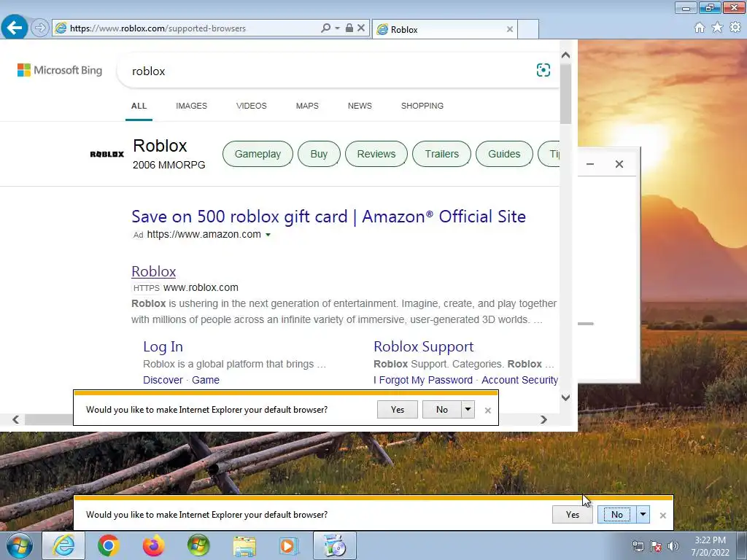The width and height of the screenshot is (747, 560).
Task: Select the Roblox browser tab
Action: point(444,29)
